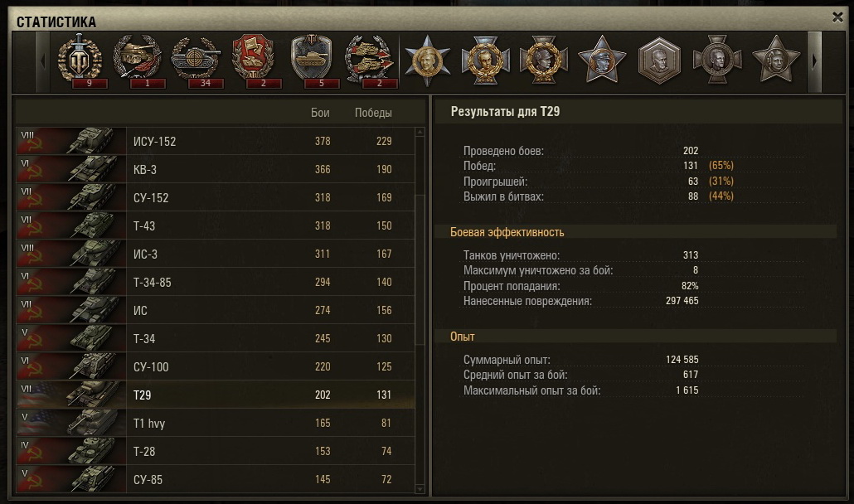854x504 pixels.
Task: Open results for the ИС-3 tank
Action: pos(215,254)
